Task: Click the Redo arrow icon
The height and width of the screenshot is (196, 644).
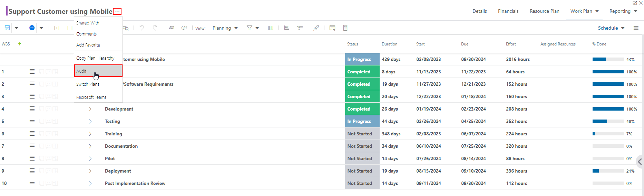Action: point(155,28)
